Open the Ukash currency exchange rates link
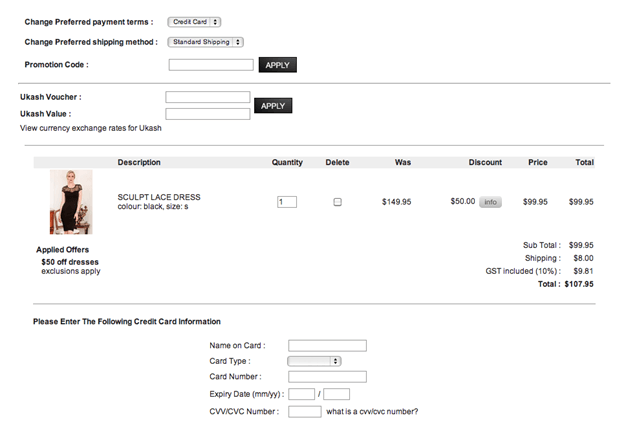The height and width of the screenshot is (435, 628). pyautogui.click(x=91, y=128)
